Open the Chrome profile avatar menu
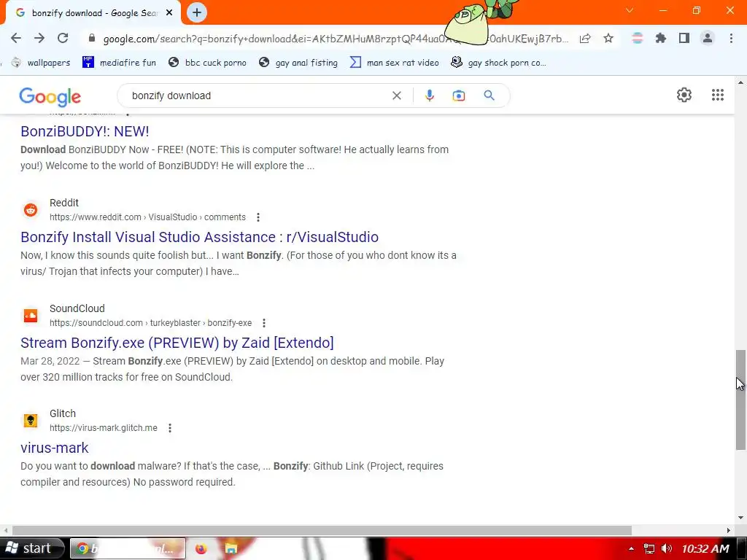The height and width of the screenshot is (560, 747). (x=708, y=39)
